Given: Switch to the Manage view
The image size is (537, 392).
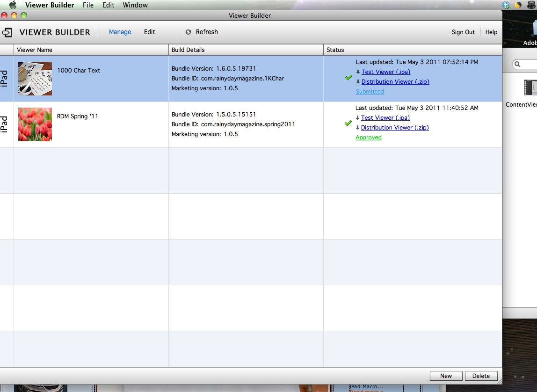Looking at the screenshot, I should (120, 32).
